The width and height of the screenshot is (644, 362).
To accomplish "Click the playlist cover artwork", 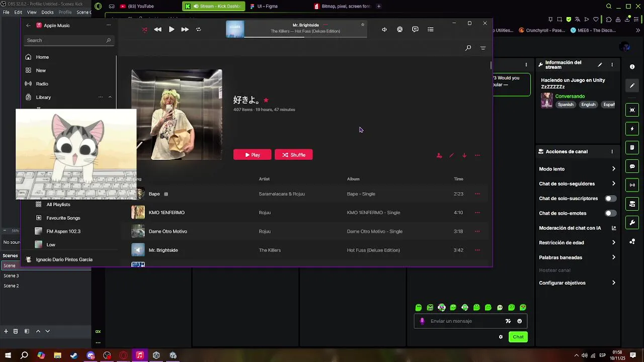I will (177, 115).
